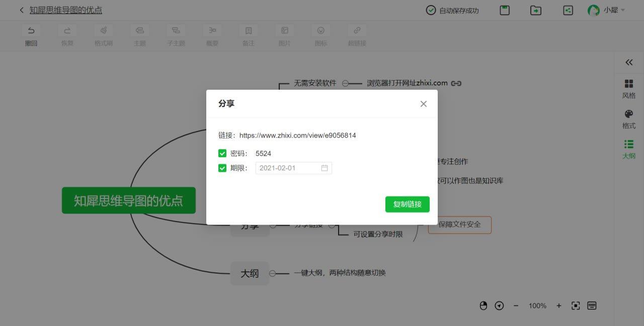Viewport: 644px width, 326px height.
Task: Click the 撤回 undo tool
Action: (31, 35)
